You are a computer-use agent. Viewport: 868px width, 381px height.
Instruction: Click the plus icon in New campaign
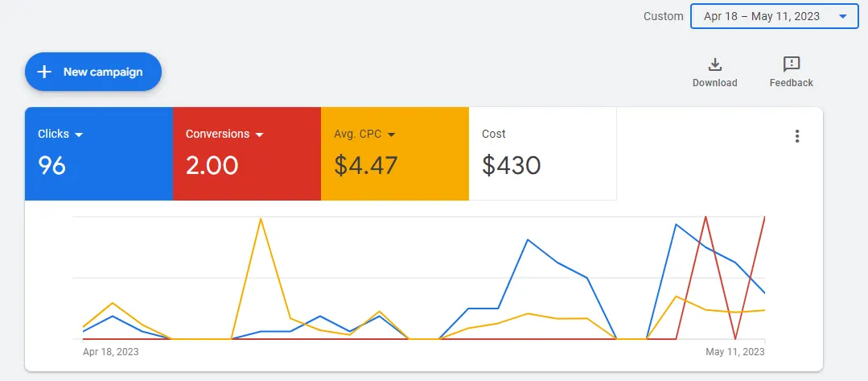point(43,72)
